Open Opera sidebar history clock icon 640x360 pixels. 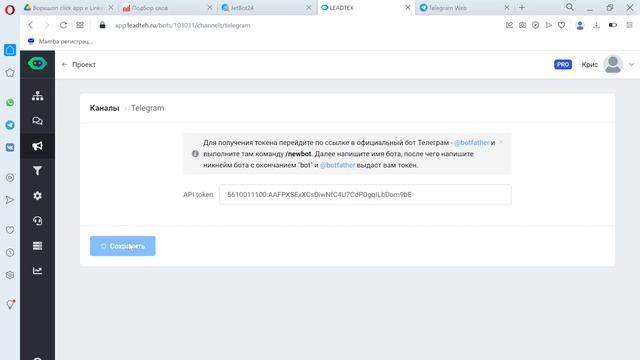coord(10,252)
